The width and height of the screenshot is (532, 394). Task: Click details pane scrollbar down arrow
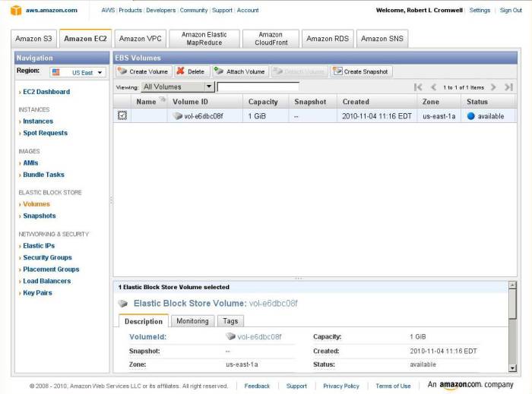coord(513,368)
